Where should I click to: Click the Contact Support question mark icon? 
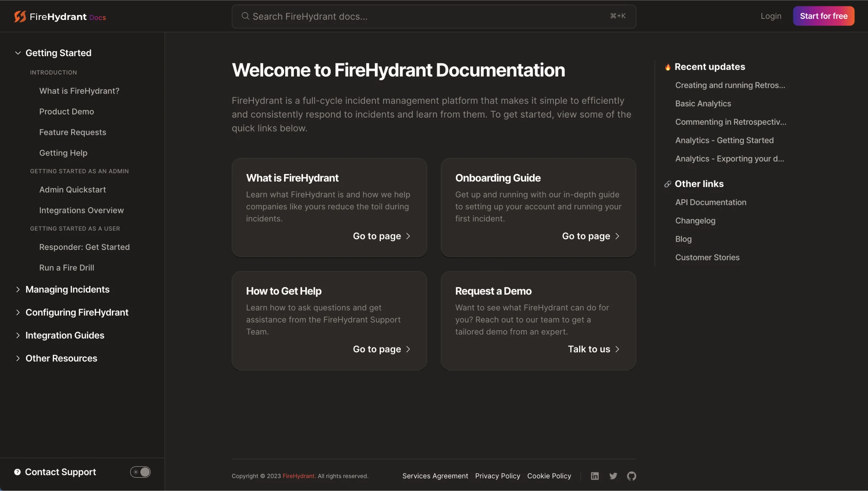(x=17, y=472)
